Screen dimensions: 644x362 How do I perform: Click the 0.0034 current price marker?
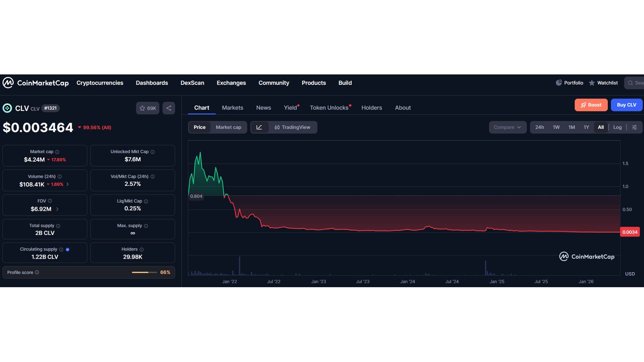630,232
